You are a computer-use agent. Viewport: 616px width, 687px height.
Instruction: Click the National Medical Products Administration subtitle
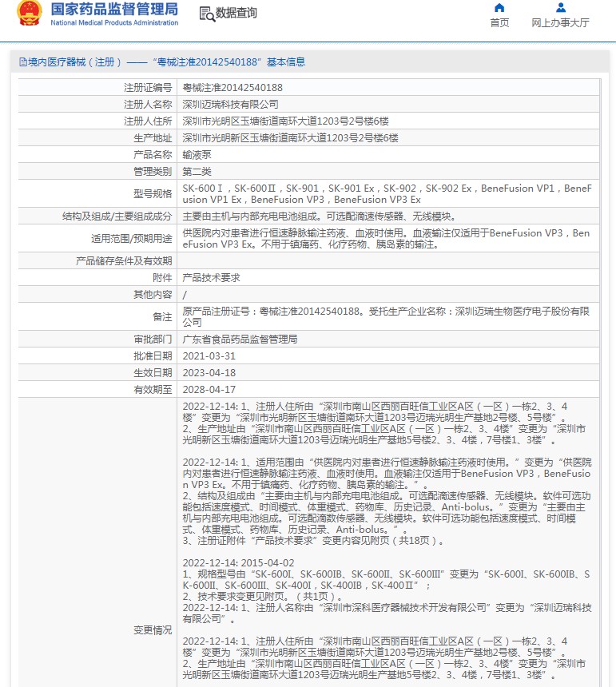[114, 23]
